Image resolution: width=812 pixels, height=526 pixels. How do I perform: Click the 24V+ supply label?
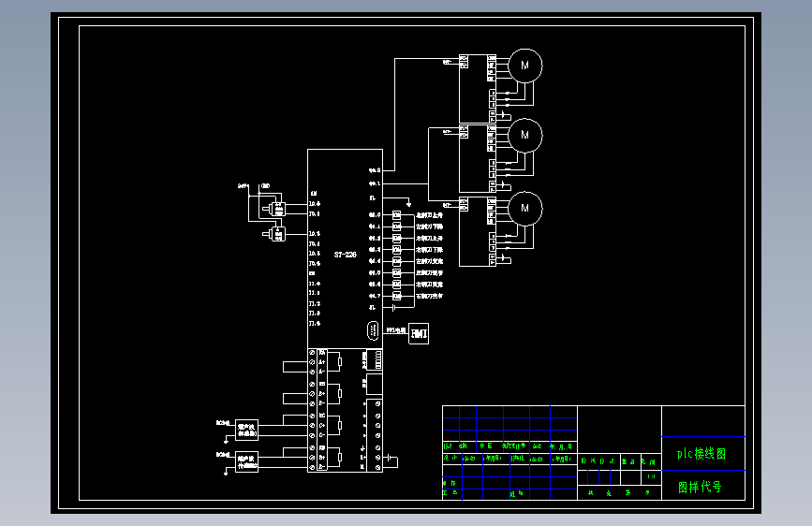coord(244,186)
